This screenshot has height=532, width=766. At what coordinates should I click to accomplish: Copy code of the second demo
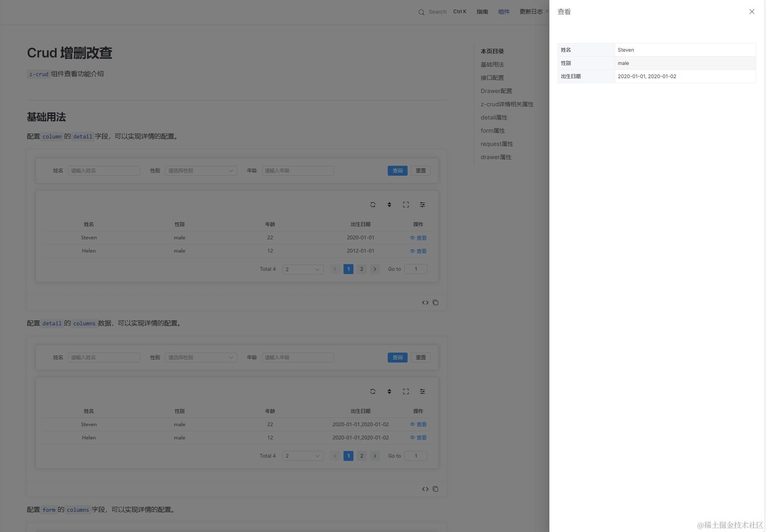435,489
